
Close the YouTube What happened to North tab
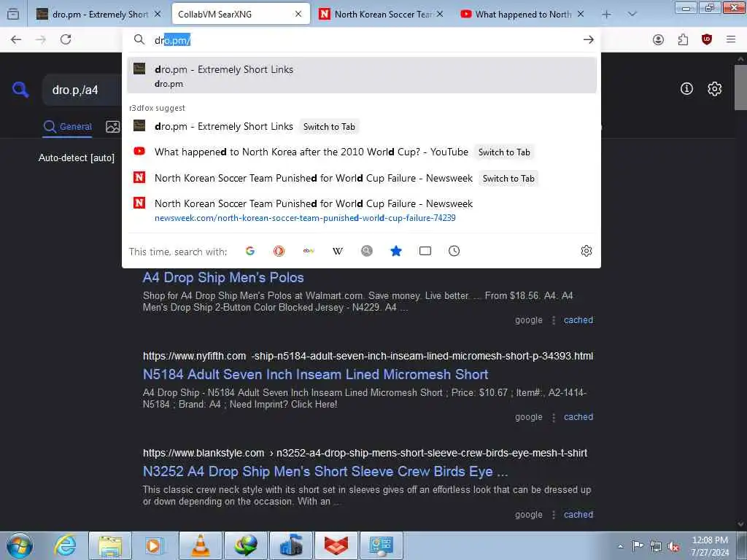coord(581,15)
